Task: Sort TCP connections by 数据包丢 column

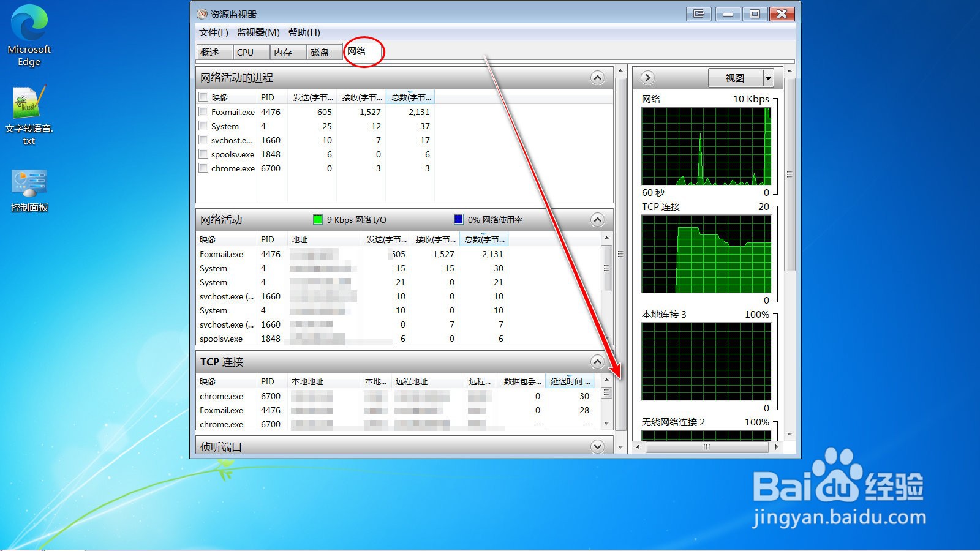Action: point(521,381)
